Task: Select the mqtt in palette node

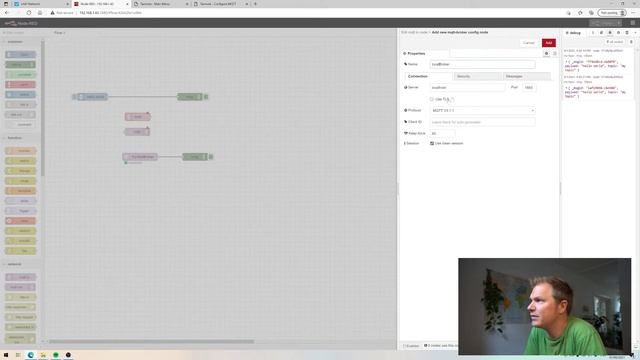Action: (x=20, y=277)
